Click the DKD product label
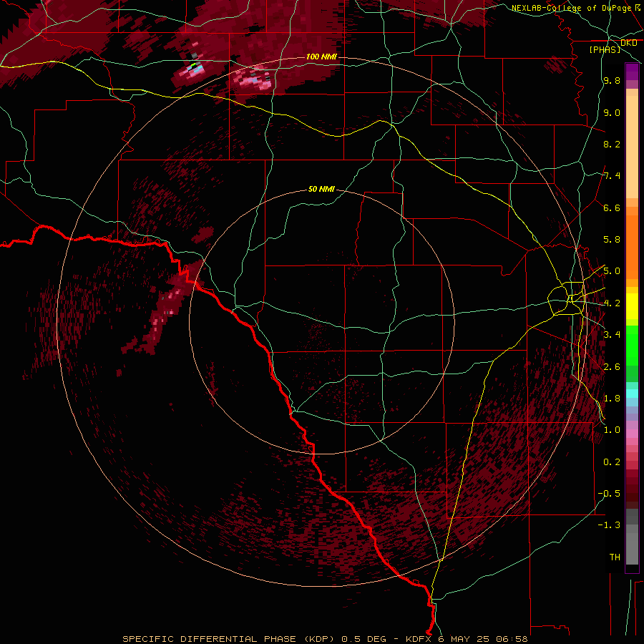Viewport: 644px width, 644px height. tap(629, 43)
